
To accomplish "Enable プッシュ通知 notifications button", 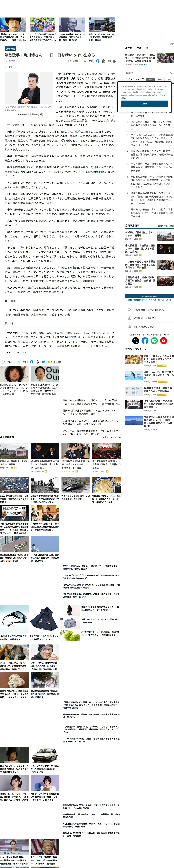I will [x=54, y=362].
